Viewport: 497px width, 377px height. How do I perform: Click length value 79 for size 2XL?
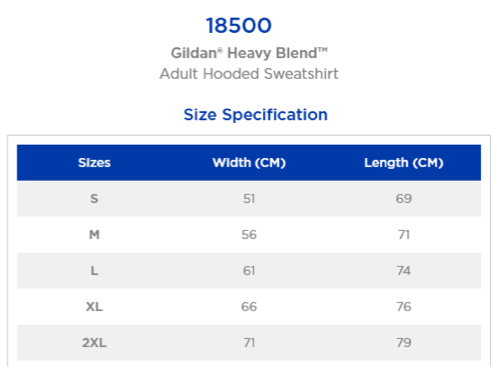point(404,343)
